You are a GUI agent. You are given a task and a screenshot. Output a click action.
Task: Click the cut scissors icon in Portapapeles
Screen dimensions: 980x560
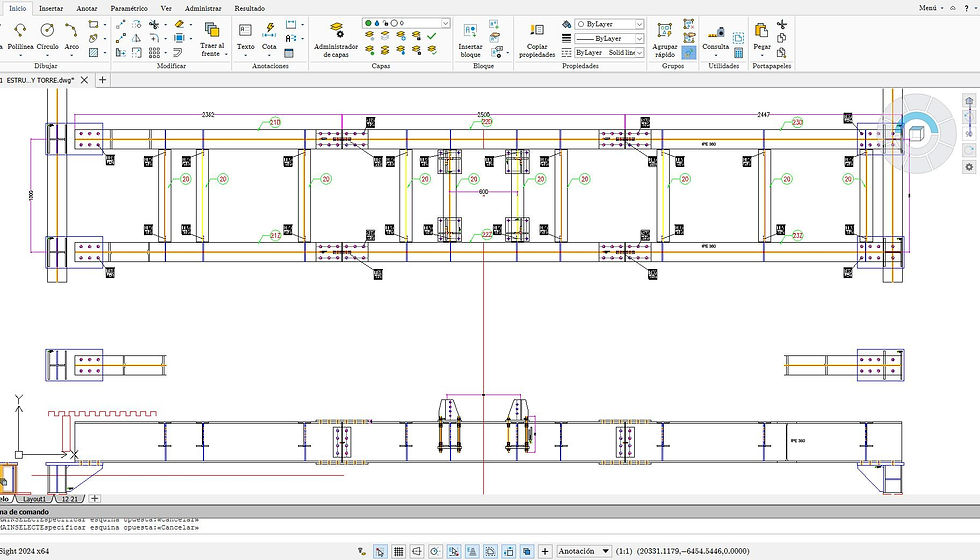[x=781, y=24]
